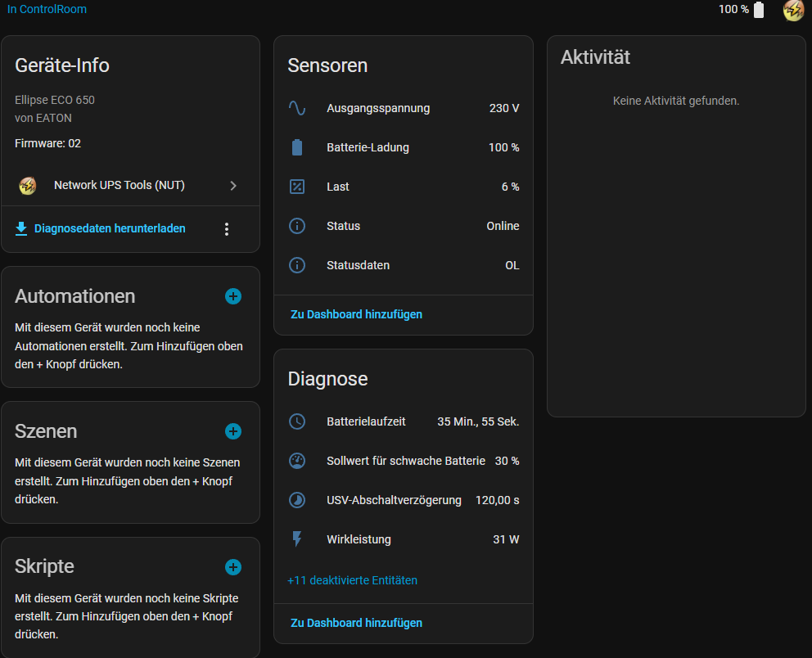Click the plus icon next to Automationen

pyautogui.click(x=233, y=296)
